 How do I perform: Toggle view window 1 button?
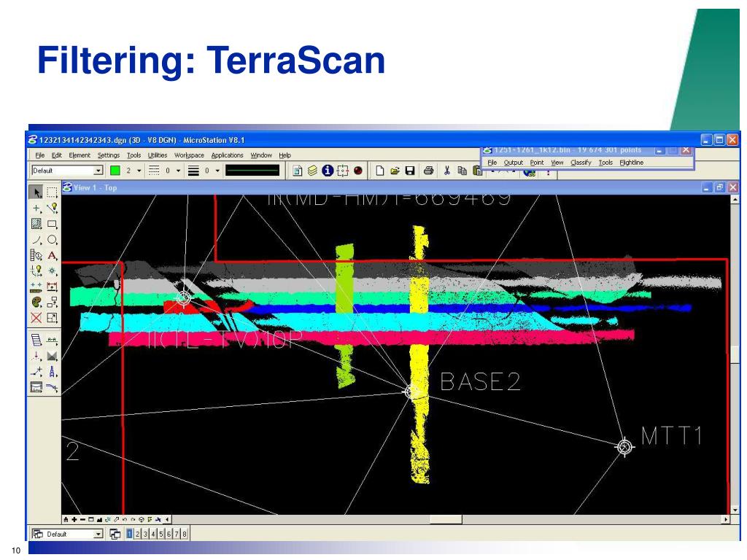coord(130,534)
